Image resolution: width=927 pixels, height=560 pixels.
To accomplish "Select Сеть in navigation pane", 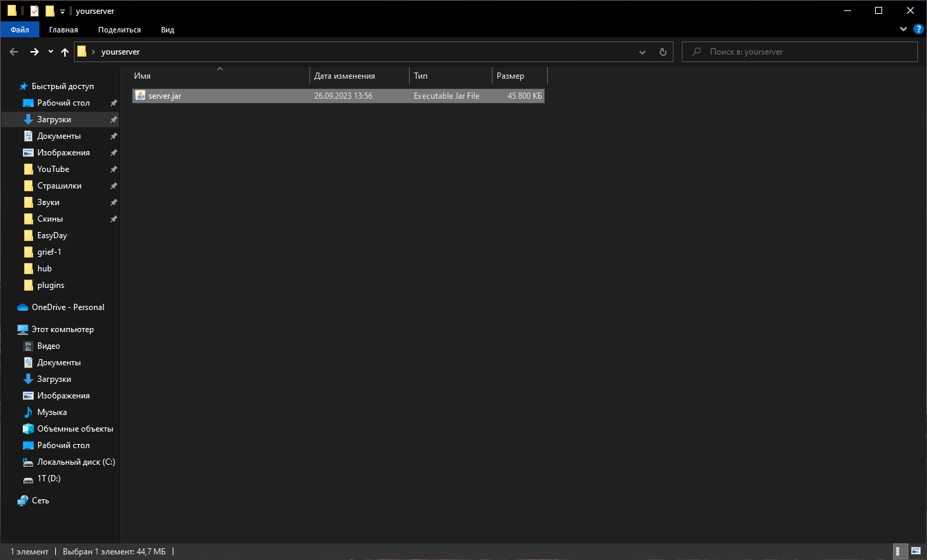I will pos(41,501).
